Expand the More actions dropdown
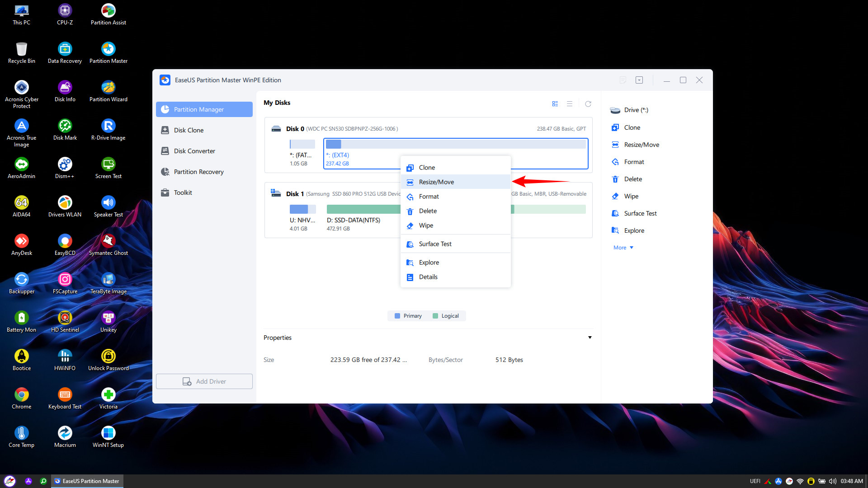 pos(623,248)
